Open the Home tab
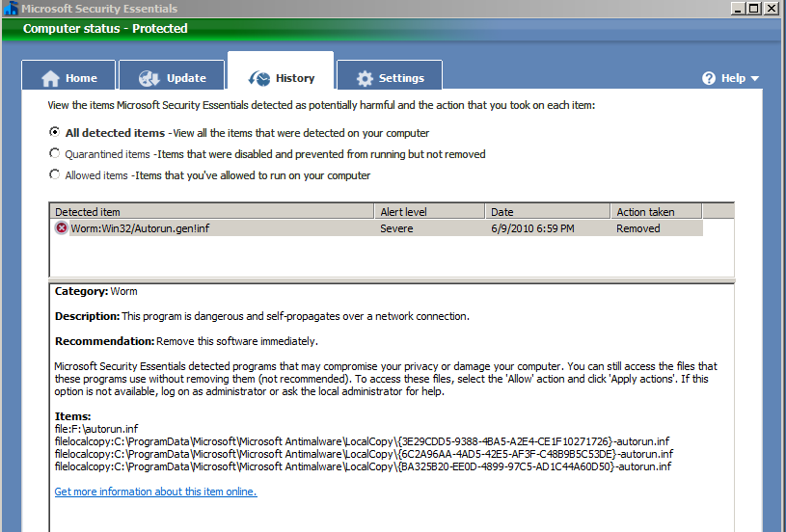This screenshot has width=786, height=532. point(68,75)
